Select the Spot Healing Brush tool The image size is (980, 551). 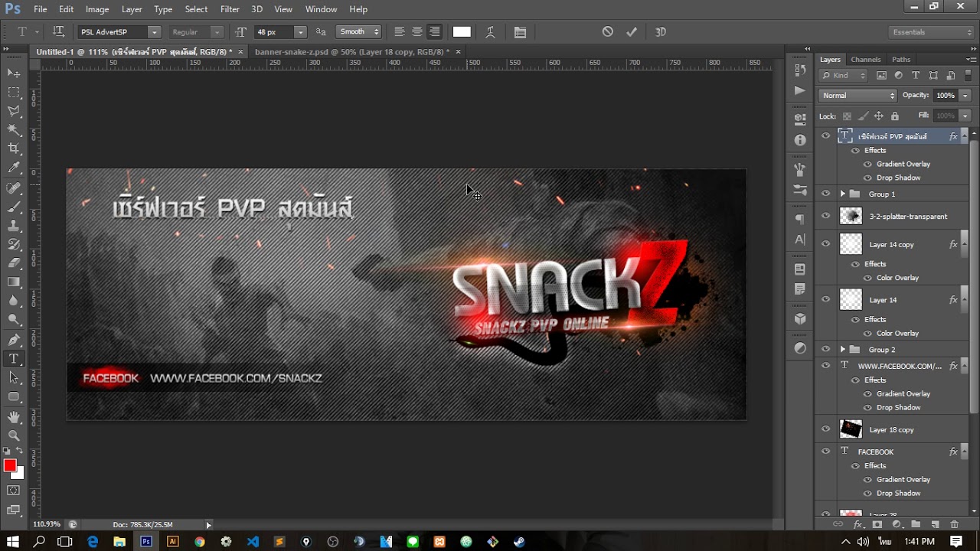14,188
